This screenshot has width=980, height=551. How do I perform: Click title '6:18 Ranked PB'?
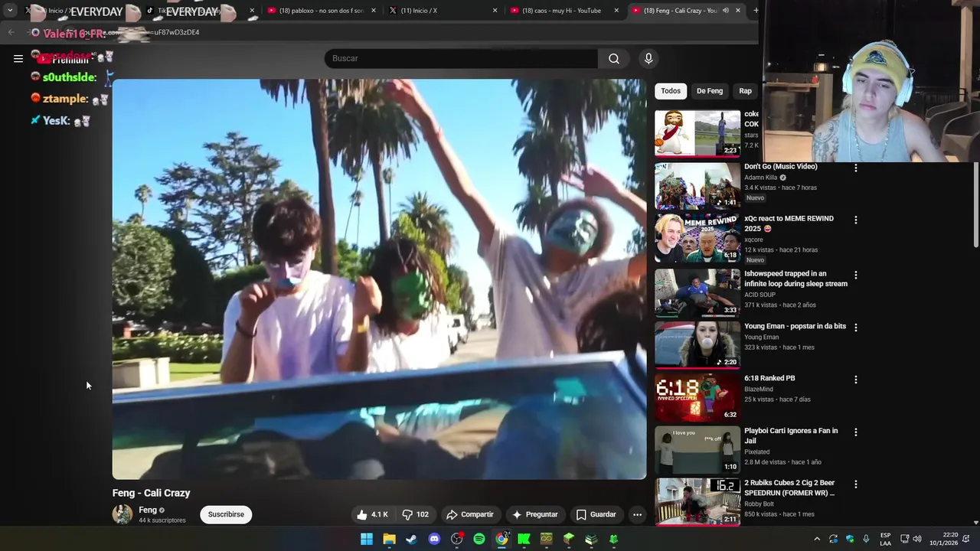(x=769, y=378)
